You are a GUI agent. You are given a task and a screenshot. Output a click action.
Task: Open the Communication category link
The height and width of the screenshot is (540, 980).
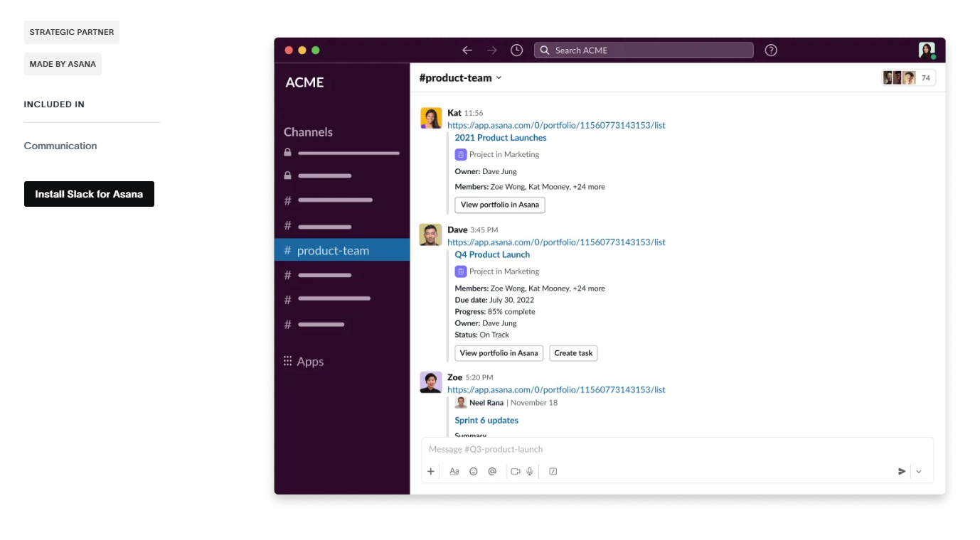pyautogui.click(x=60, y=146)
